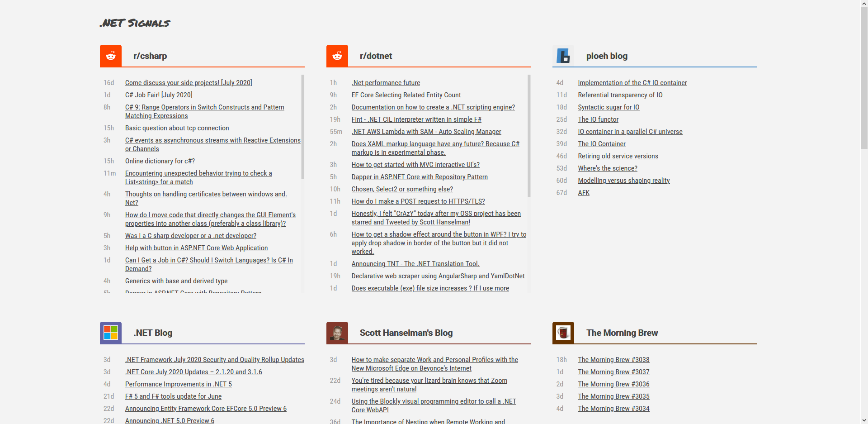Click the ploeh blog logo icon
868x424 pixels.
pos(563,56)
